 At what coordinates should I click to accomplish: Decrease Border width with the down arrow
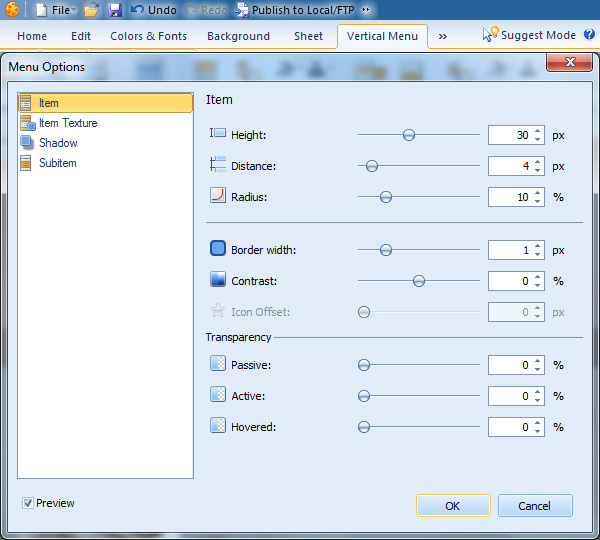[538, 255]
